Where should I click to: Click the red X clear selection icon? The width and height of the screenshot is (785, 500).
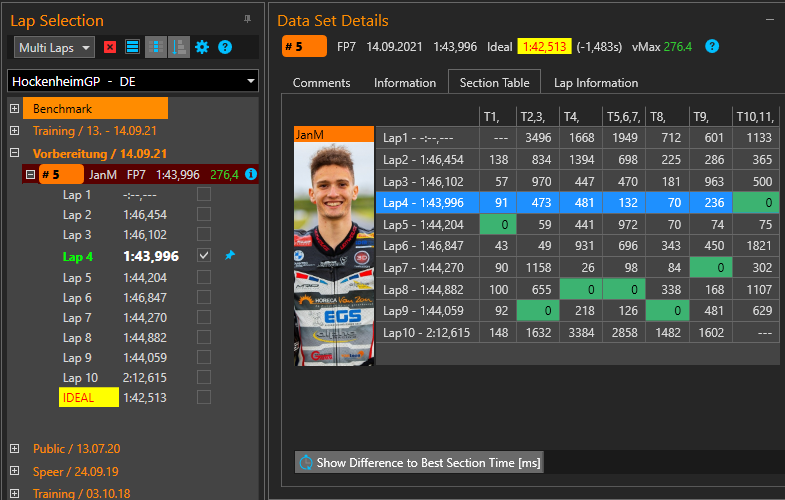110,47
